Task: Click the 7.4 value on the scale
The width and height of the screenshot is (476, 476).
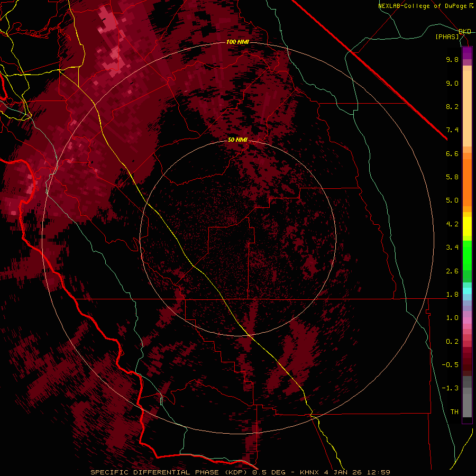Action: (x=452, y=130)
